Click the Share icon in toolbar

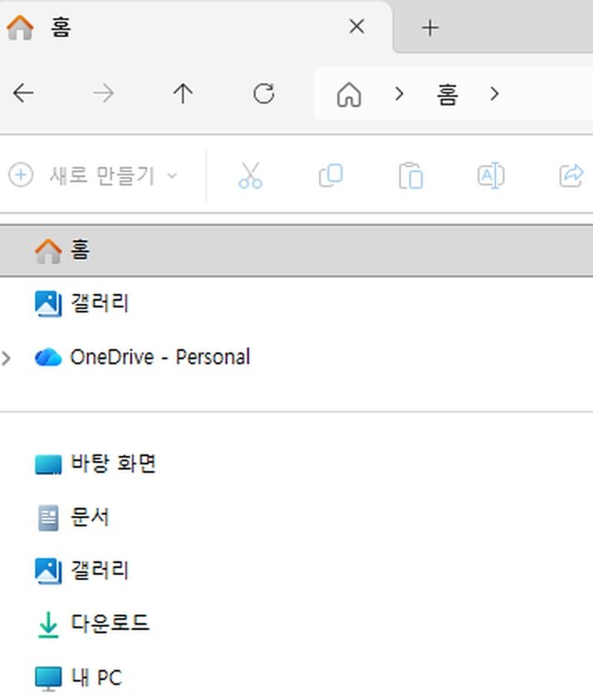click(571, 175)
